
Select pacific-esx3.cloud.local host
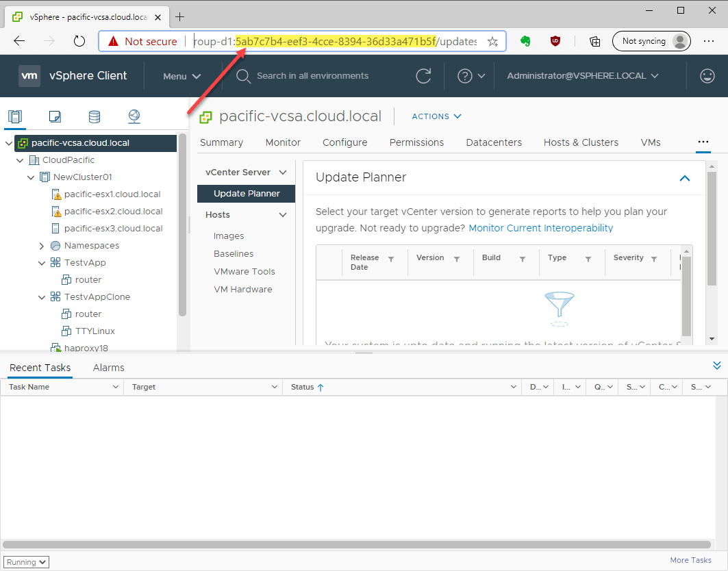(x=113, y=229)
